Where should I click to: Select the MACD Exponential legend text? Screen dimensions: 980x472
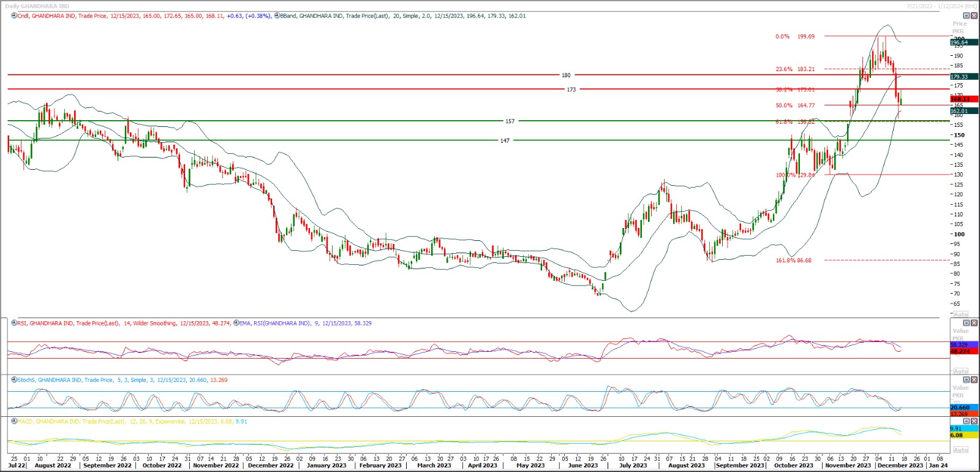(x=132, y=422)
